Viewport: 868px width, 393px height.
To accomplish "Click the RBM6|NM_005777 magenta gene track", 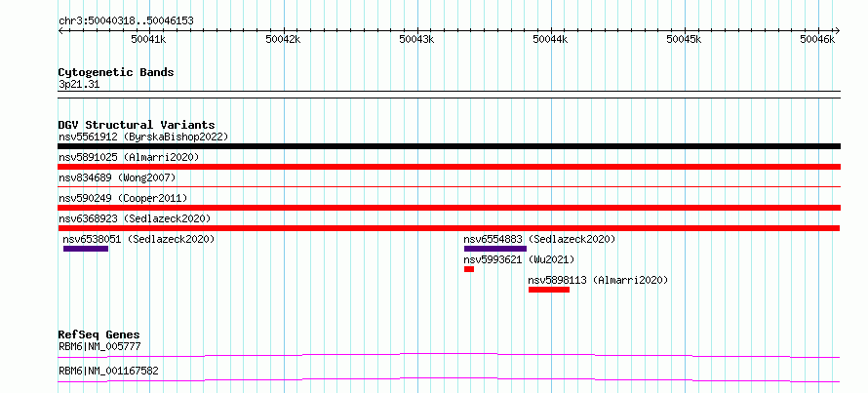I will point(449,355).
